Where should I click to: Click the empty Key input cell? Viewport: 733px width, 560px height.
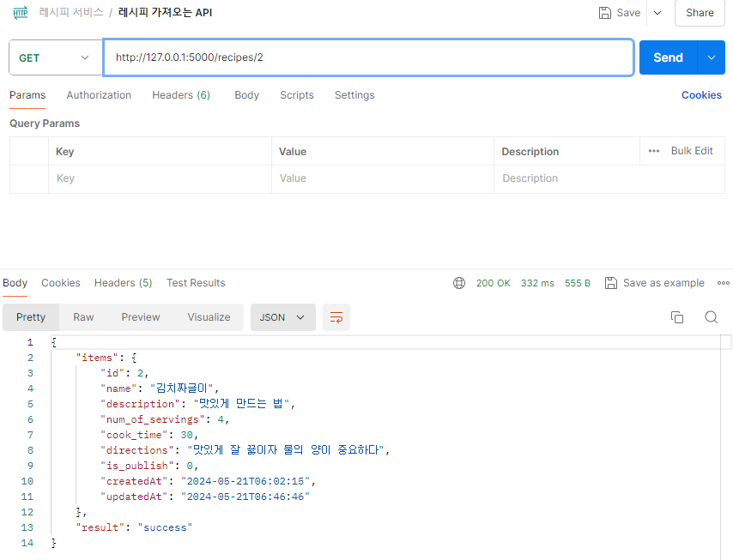coord(160,178)
